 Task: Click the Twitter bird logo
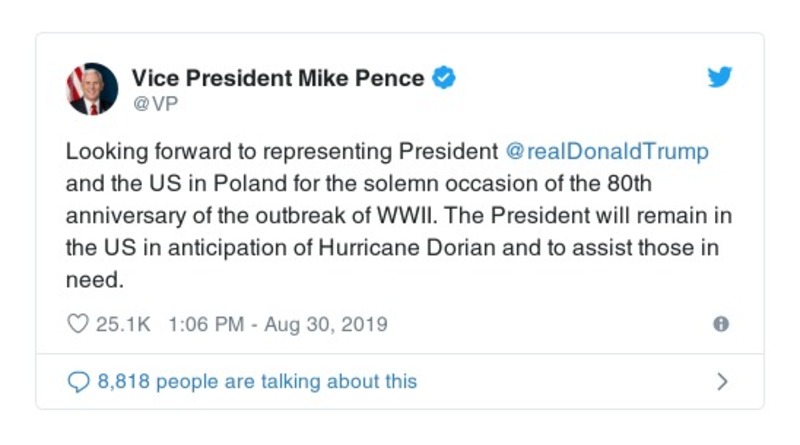pyautogui.click(x=720, y=78)
